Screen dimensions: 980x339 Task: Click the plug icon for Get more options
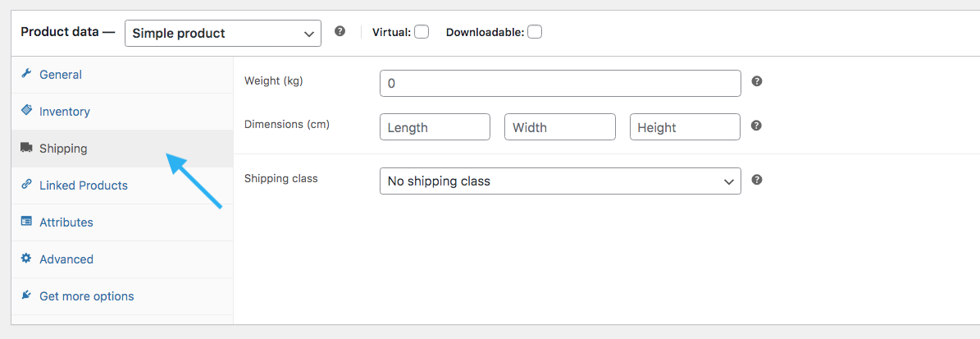pos(26,295)
